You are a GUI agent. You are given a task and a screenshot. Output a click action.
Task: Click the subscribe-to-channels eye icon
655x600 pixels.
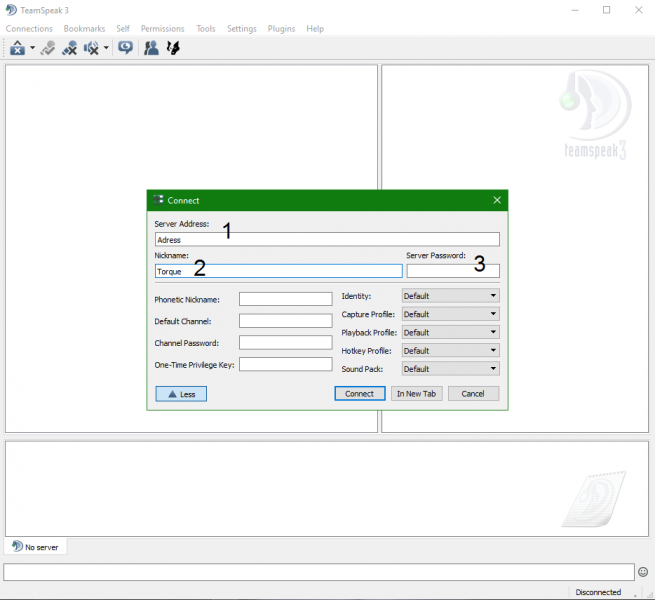click(125, 48)
